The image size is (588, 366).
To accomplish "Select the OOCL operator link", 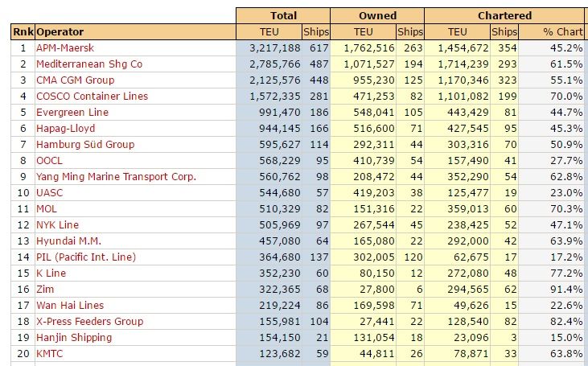I will (x=50, y=161).
